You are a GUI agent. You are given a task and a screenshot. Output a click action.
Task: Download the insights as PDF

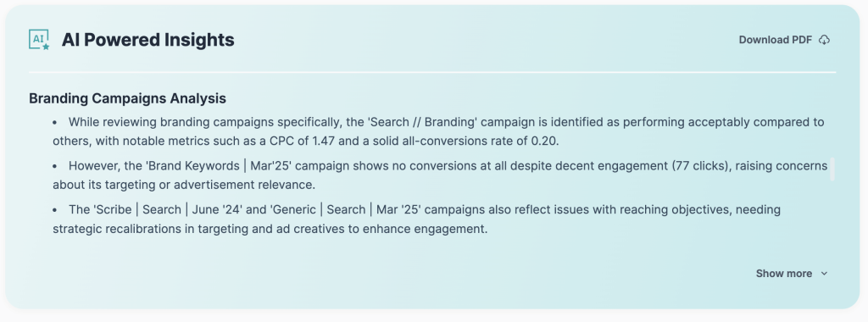pos(784,40)
